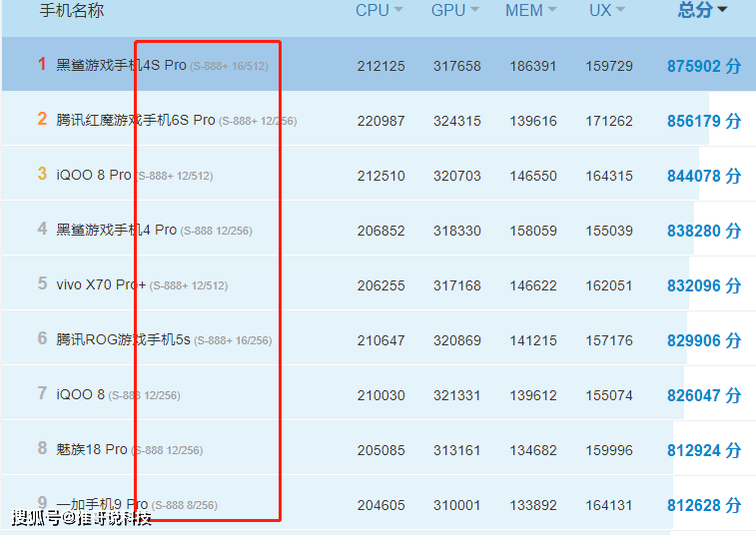Image resolution: width=756 pixels, height=535 pixels.
Task: Select total score 832096 分
Action: [x=704, y=285]
